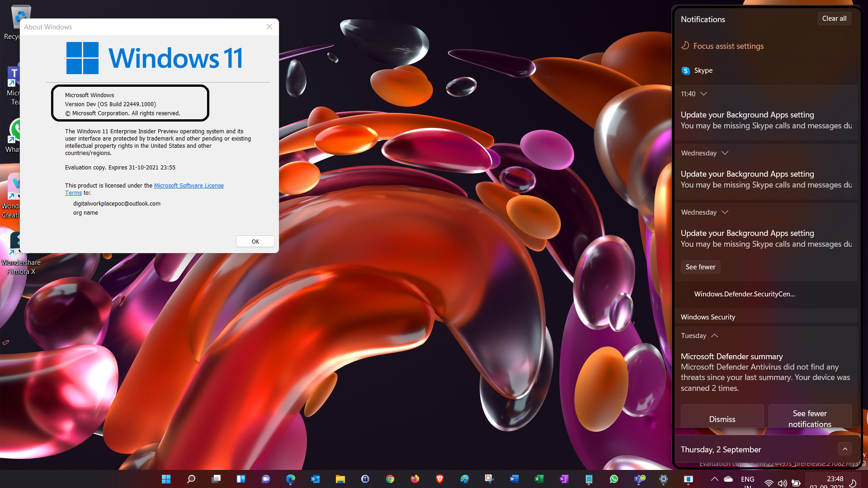
Task: Open WhatsApp from taskbar
Action: pyautogui.click(x=614, y=479)
